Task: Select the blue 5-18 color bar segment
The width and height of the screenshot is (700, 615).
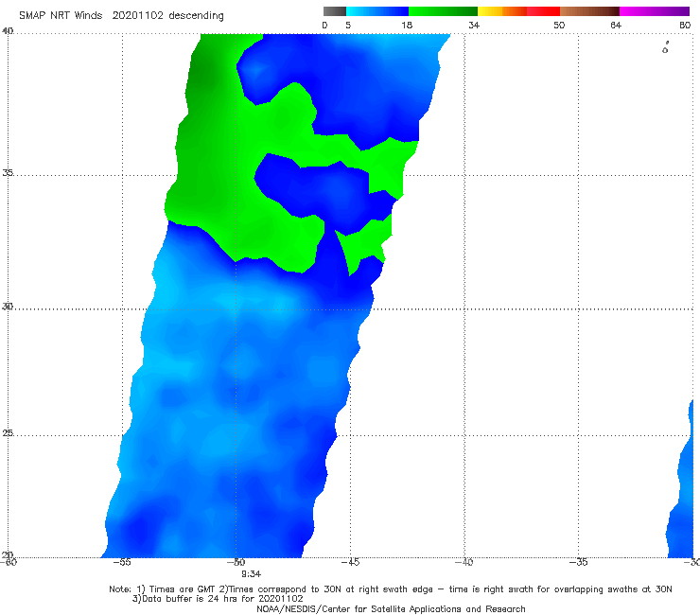Action: [377, 11]
